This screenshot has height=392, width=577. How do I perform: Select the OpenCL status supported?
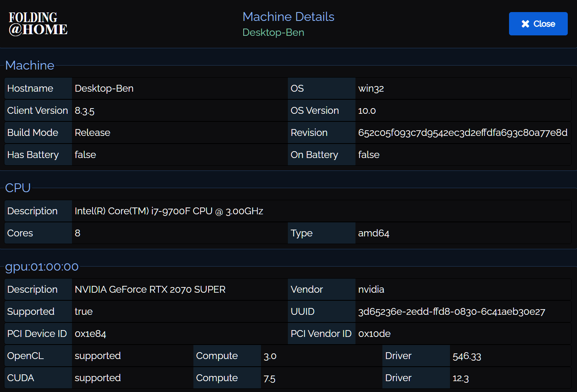point(98,356)
